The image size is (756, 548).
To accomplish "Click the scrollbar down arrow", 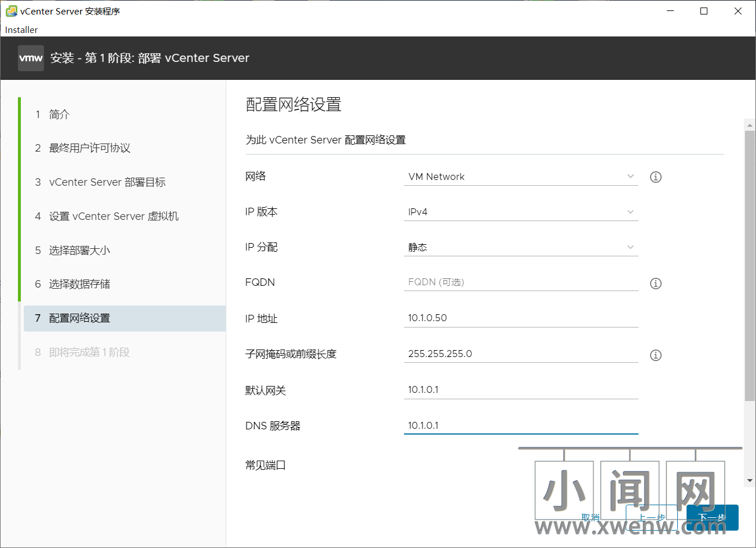I will click(750, 481).
